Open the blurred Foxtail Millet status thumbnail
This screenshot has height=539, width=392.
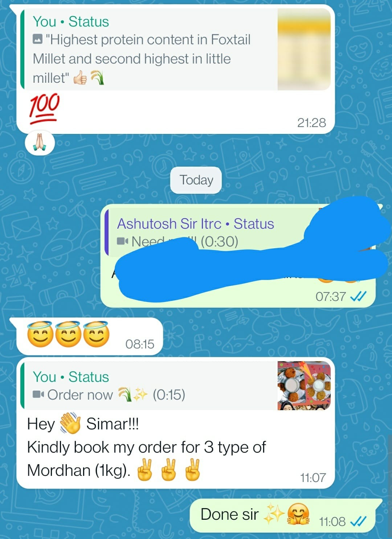[304, 49]
